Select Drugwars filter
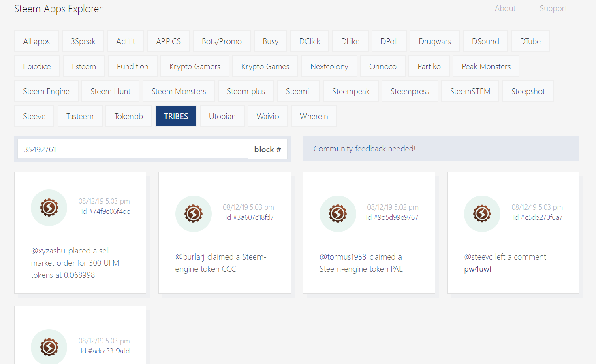Screen dimensions: 596x364 435,41
